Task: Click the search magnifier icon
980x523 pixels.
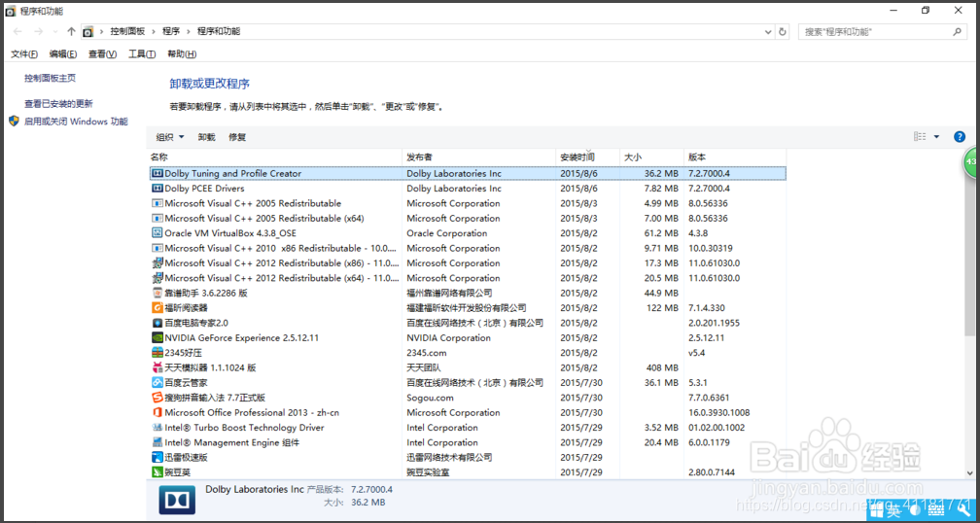Action: click(x=957, y=31)
